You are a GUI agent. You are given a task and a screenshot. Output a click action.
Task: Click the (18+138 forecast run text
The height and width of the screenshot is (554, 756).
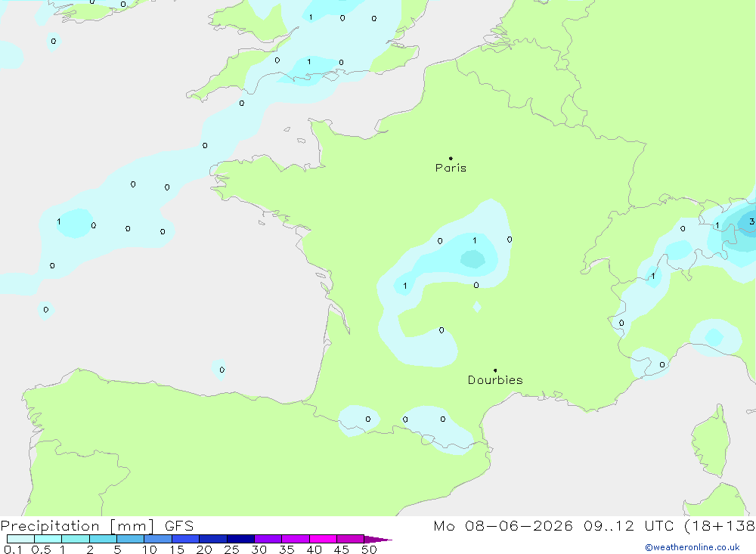(720, 526)
